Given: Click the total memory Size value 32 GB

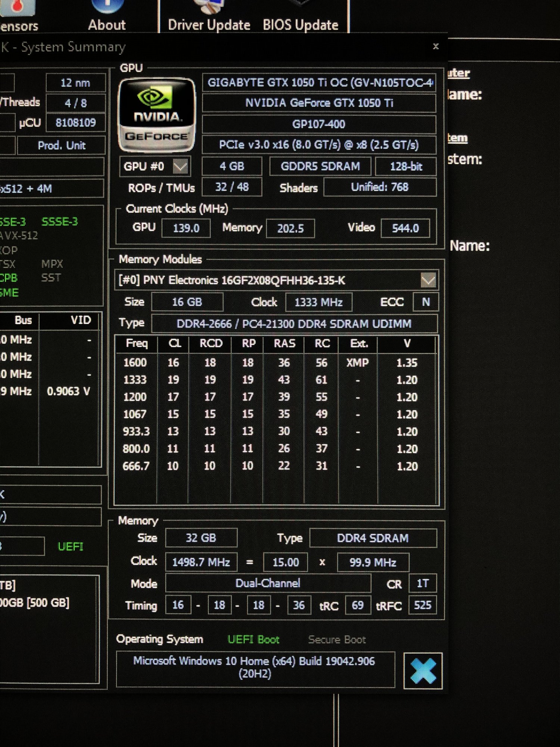Looking at the screenshot, I should point(201,538).
